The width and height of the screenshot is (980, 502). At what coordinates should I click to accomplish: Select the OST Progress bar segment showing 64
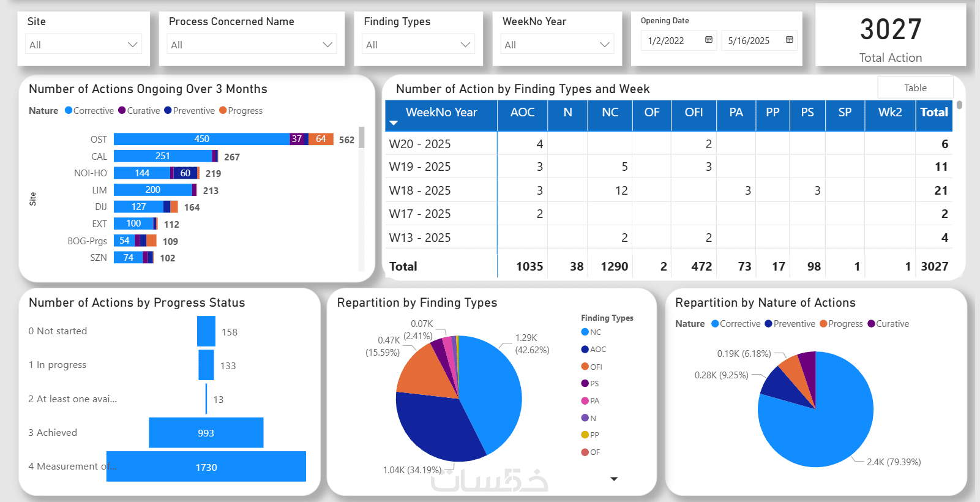[x=321, y=139]
